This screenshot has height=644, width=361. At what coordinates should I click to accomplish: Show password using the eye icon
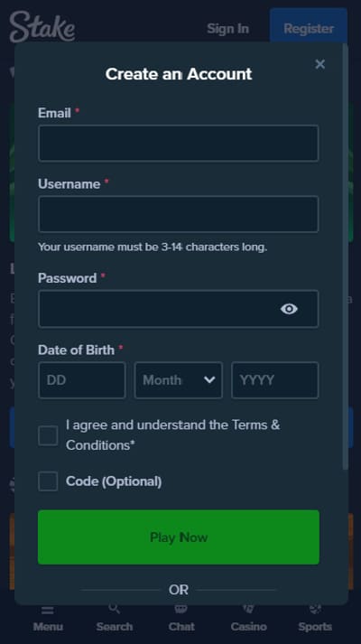(x=289, y=309)
